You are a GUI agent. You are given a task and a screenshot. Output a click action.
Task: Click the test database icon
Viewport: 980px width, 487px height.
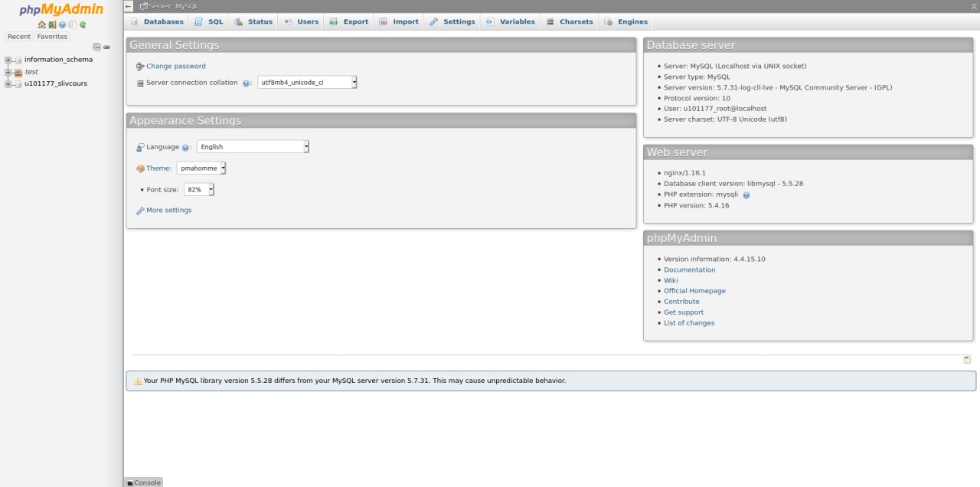(18, 72)
